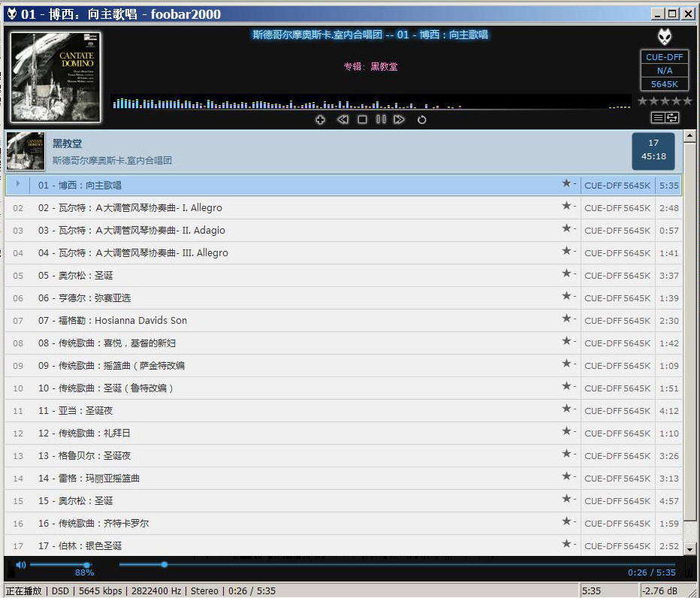The image size is (700, 598).
Task: Click the playlist scrollbar down arrow
Action: click(689, 550)
